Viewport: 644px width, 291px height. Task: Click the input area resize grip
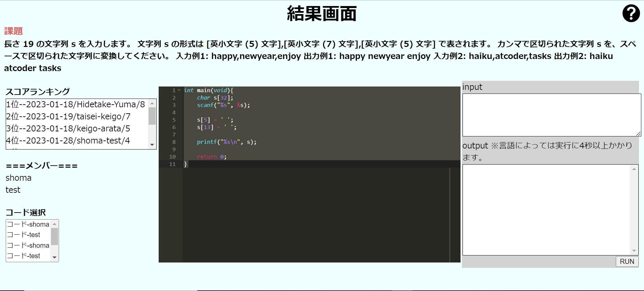[638, 134]
